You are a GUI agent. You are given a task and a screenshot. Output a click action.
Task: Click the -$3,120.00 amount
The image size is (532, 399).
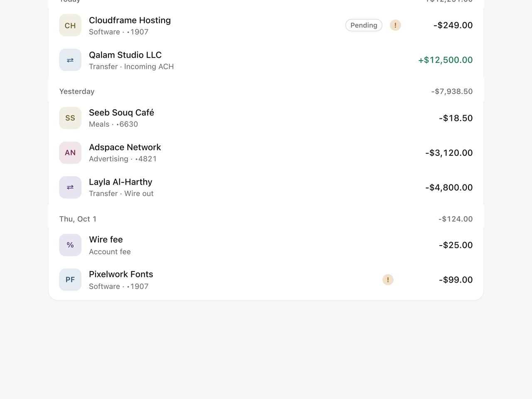[x=449, y=153]
